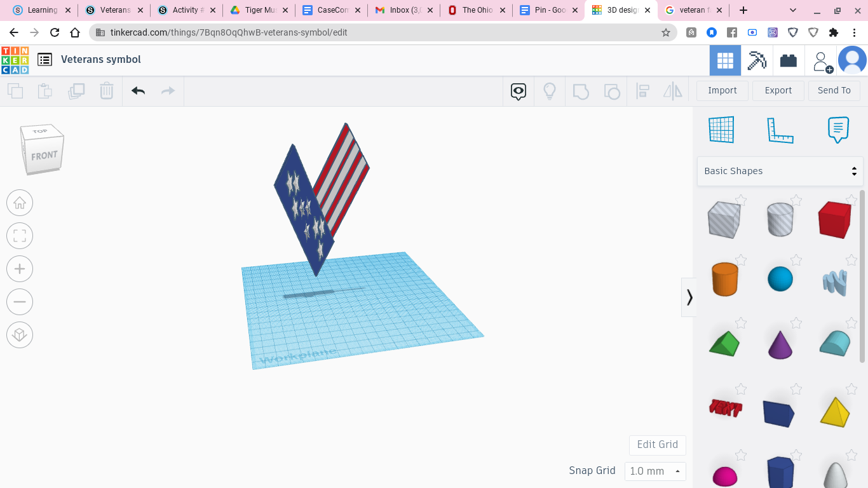Image resolution: width=868 pixels, height=488 pixels.
Task: Open the designs list menu icon
Action: pos(44,60)
